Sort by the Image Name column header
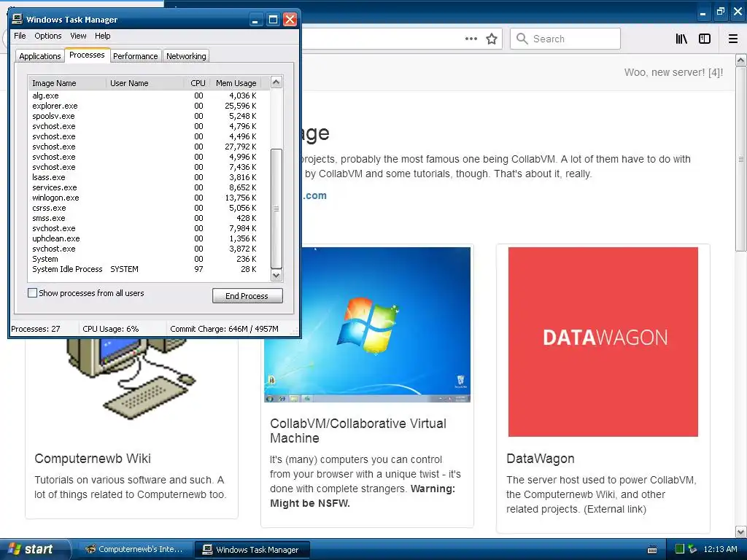 point(66,83)
